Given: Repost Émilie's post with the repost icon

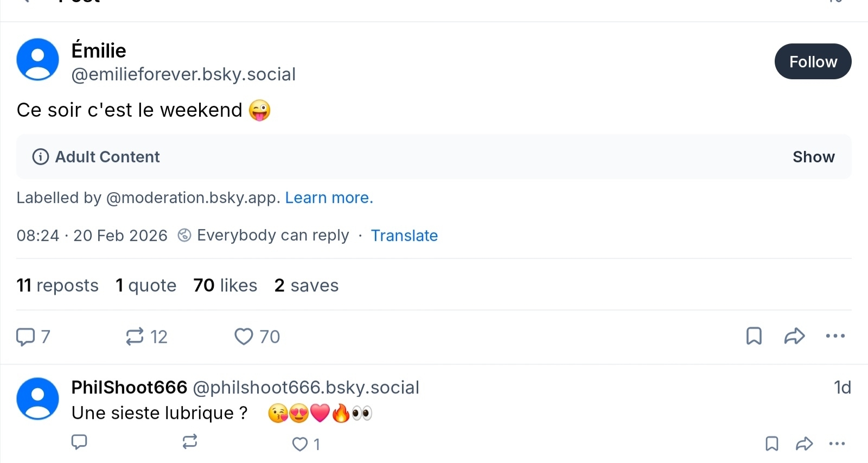Looking at the screenshot, I should (x=135, y=337).
